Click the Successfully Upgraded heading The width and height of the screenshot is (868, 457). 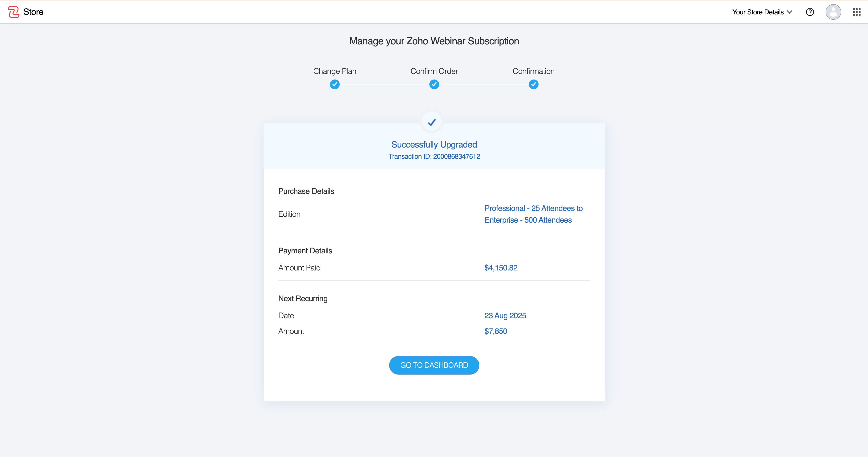point(434,145)
